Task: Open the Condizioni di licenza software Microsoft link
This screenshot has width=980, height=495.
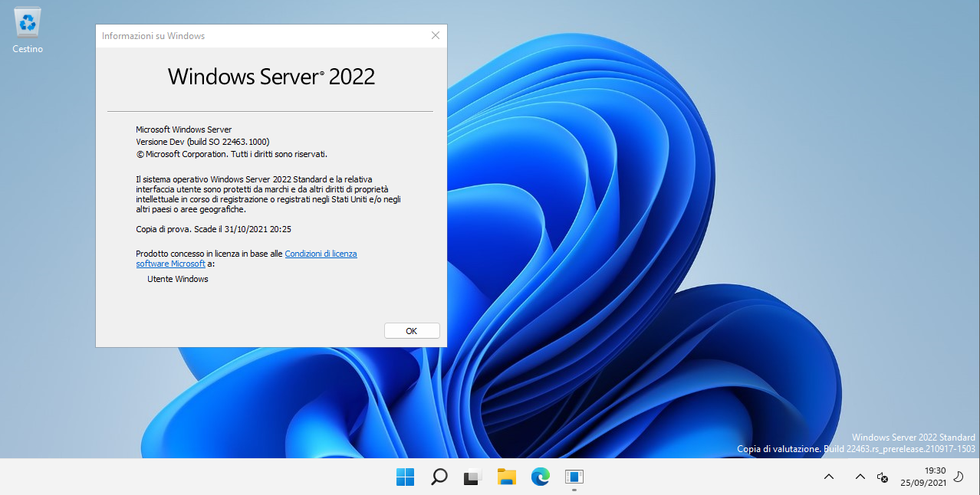Action: pos(247,258)
